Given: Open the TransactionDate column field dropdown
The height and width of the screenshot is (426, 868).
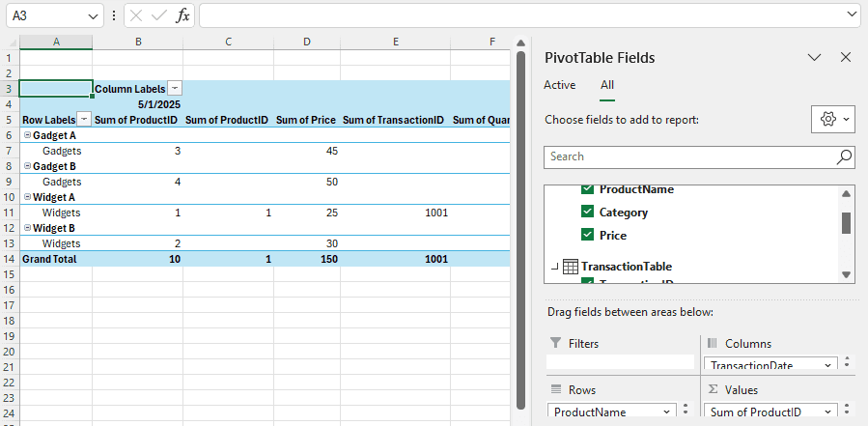Looking at the screenshot, I should 828,365.
